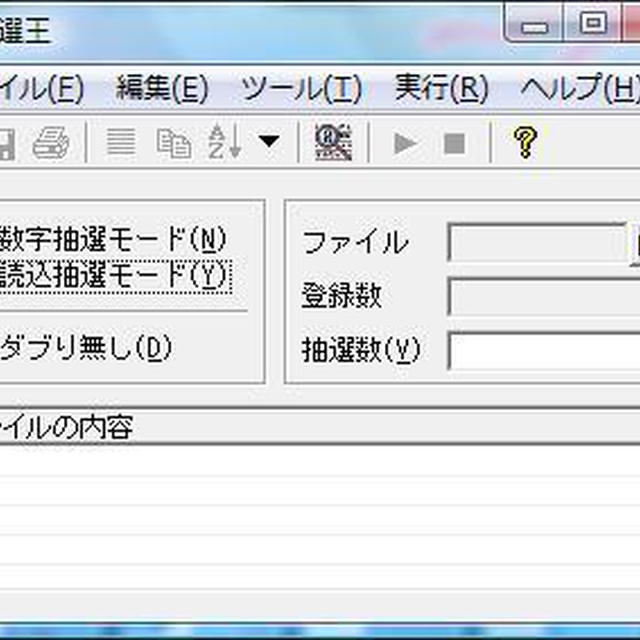Click the text lines list icon
The width and height of the screenshot is (640, 640).
pyautogui.click(x=121, y=142)
